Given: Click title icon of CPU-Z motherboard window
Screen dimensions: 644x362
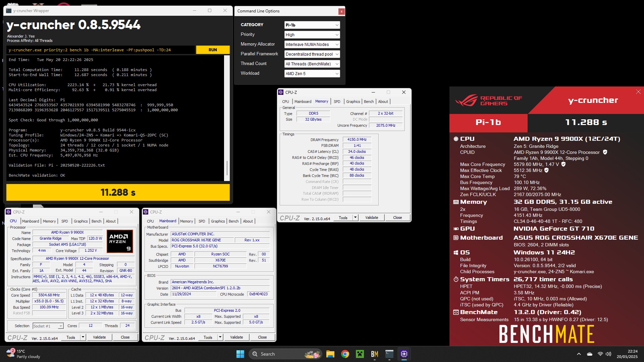Looking at the screenshot, I should tap(146, 212).
